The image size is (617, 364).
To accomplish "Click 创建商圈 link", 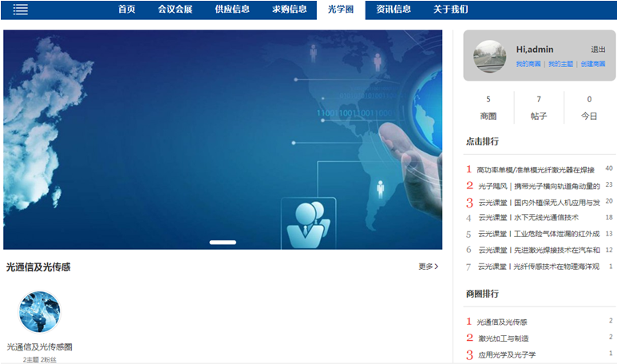I will [592, 64].
